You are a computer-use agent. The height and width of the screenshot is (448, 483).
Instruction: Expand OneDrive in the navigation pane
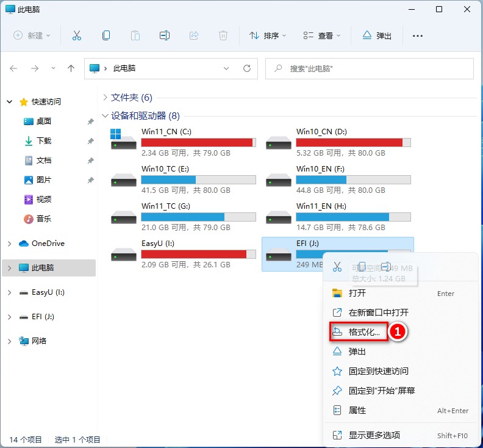click(9, 244)
